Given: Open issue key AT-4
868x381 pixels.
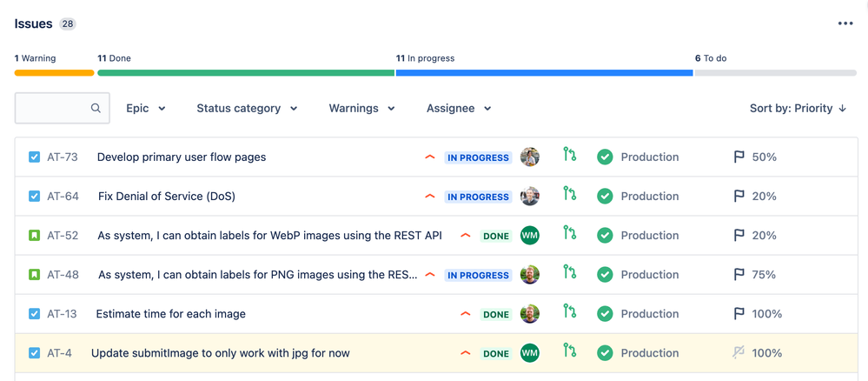Looking at the screenshot, I should tap(59, 353).
